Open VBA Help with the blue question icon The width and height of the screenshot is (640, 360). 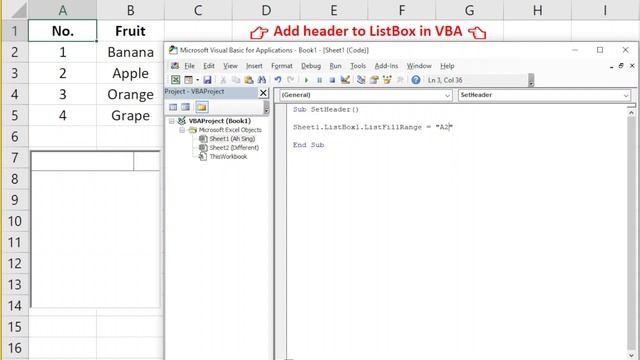pyautogui.click(x=416, y=80)
